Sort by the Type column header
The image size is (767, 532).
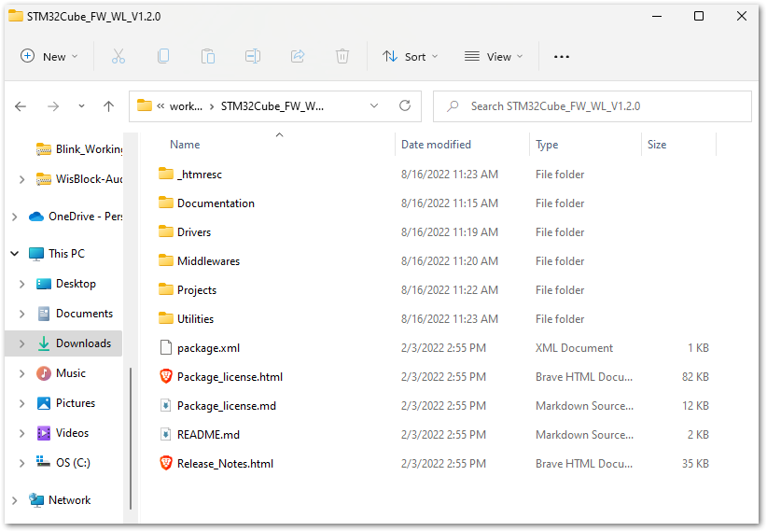547,145
